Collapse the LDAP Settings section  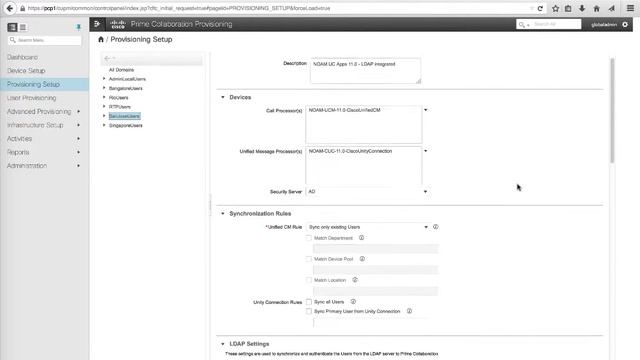coord(223,344)
